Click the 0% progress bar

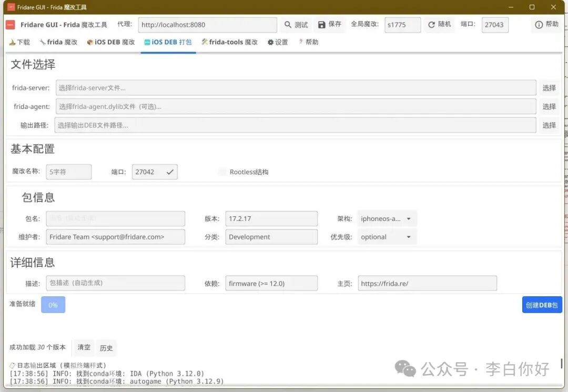pyautogui.click(x=53, y=305)
